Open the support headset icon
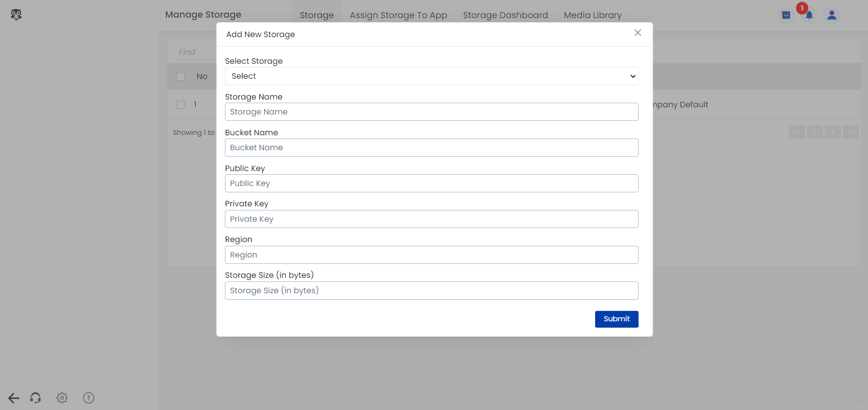Image resolution: width=868 pixels, height=410 pixels. [35, 398]
